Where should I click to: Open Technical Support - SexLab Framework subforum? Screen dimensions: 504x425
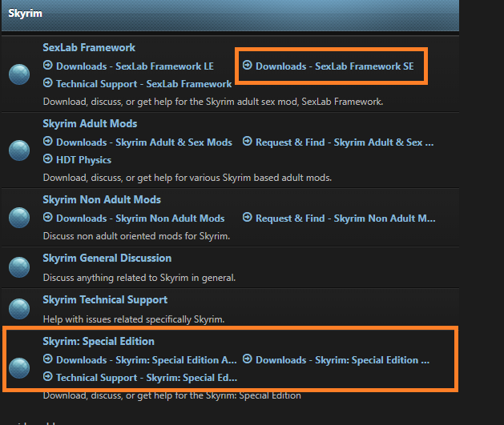click(x=143, y=84)
